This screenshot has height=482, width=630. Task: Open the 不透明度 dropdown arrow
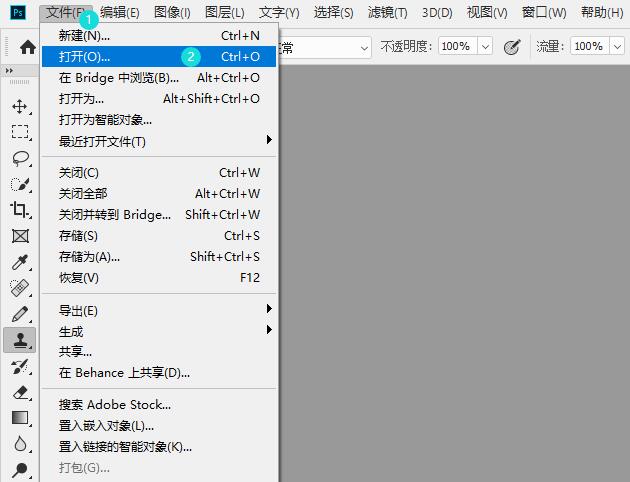click(x=485, y=47)
